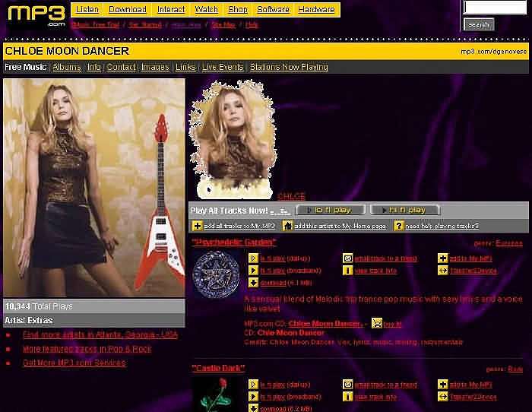Screen dimensions: 532x412
Task: Click the More featured tracks in Pop & Rock link
Action: point(87,349)
